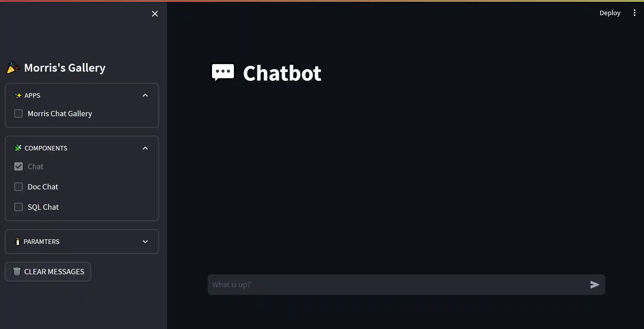Tick the SQL Chat checkbox

[19, 207]
